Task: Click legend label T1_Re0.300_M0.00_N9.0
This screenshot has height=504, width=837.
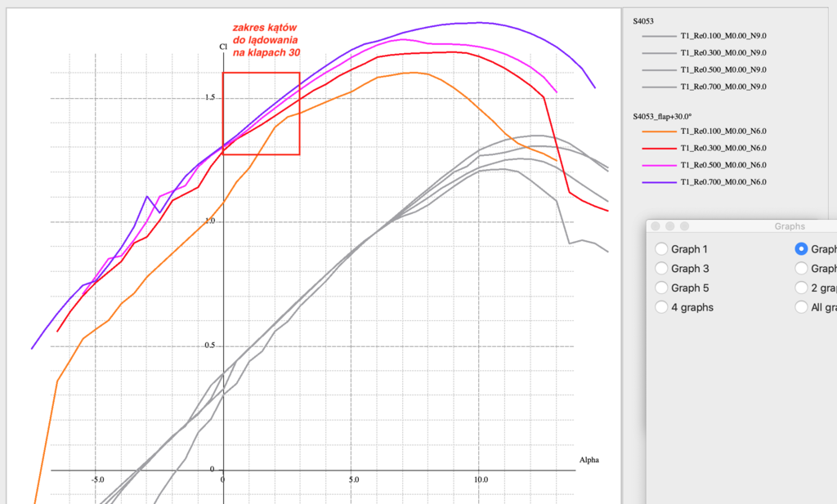Action: pyautogui.click(x=723, y=53)
